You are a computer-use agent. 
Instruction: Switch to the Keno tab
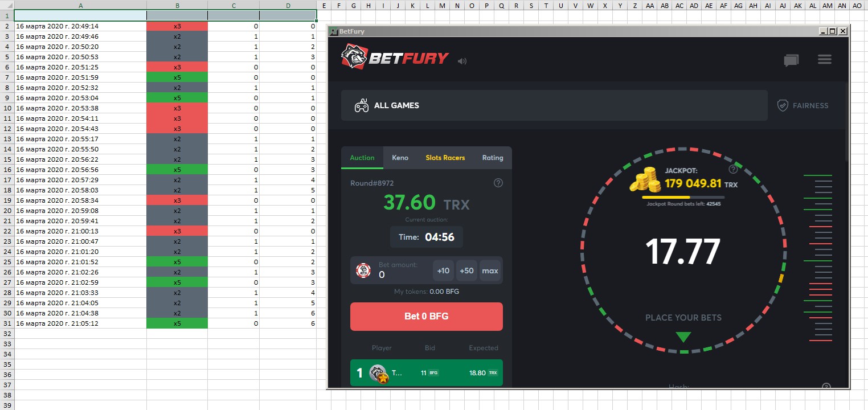pyautogui.click(x=400, y=158)
